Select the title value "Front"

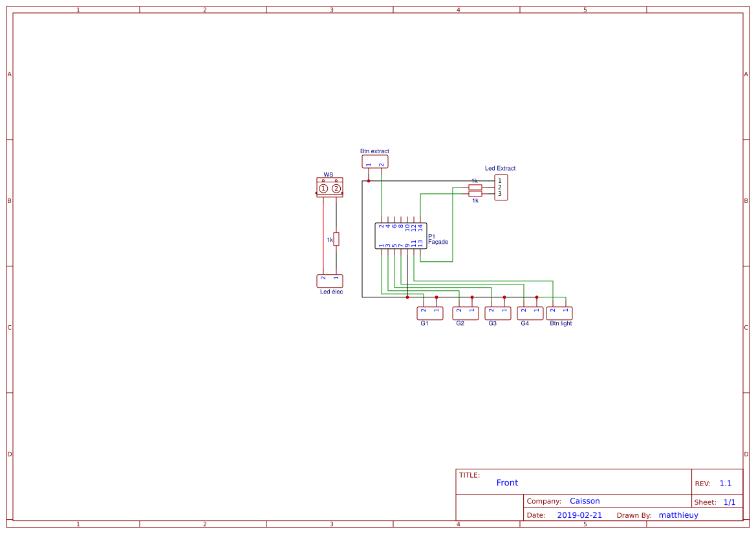(507, 483)
